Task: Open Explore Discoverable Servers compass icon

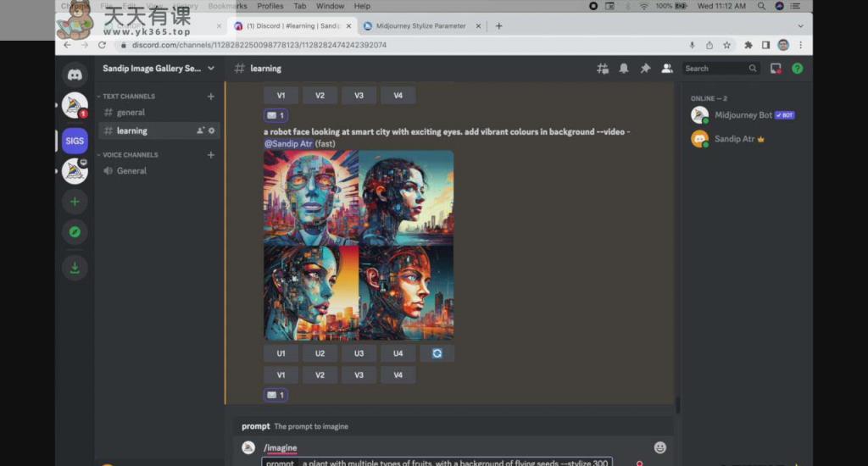Action: tap(75, 232)
